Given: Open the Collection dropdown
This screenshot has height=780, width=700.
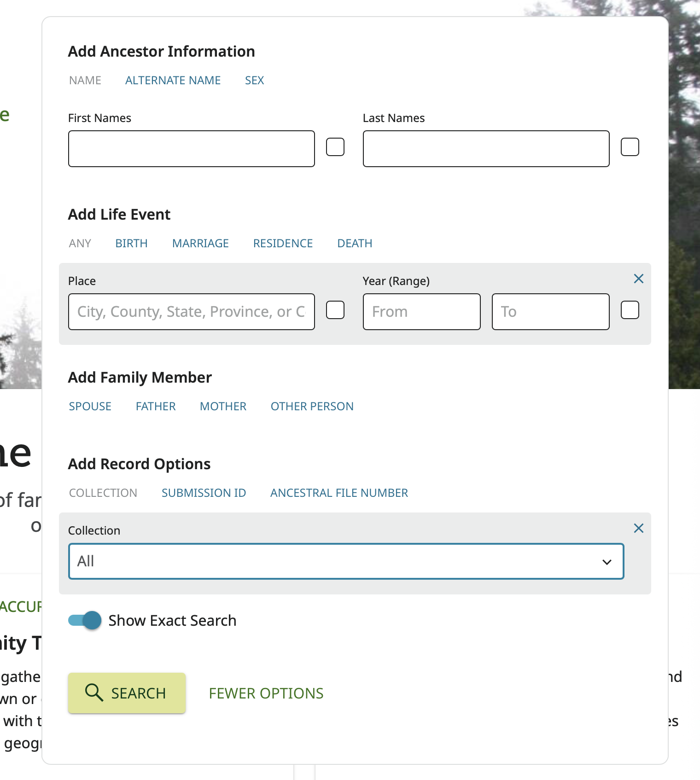Looking at the screenshot, I should pyautogui.click(x=346, y=561).
